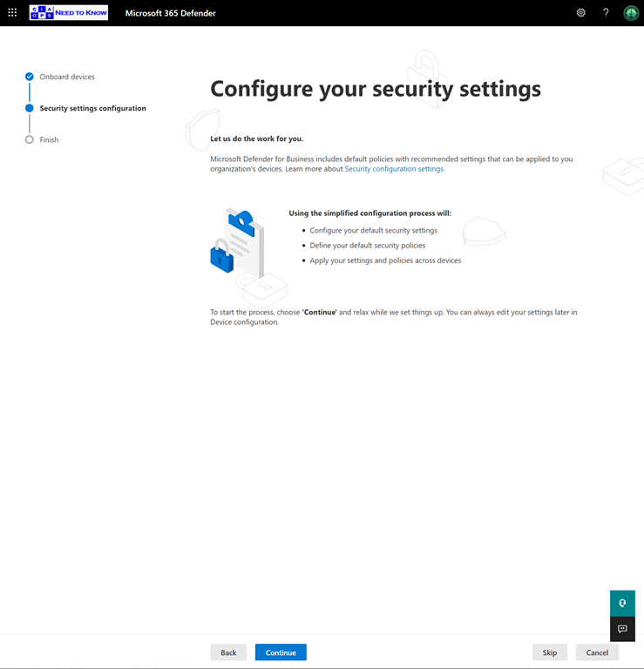
Task: Click the teal Q help widget icon
Action: pos(622,603)
